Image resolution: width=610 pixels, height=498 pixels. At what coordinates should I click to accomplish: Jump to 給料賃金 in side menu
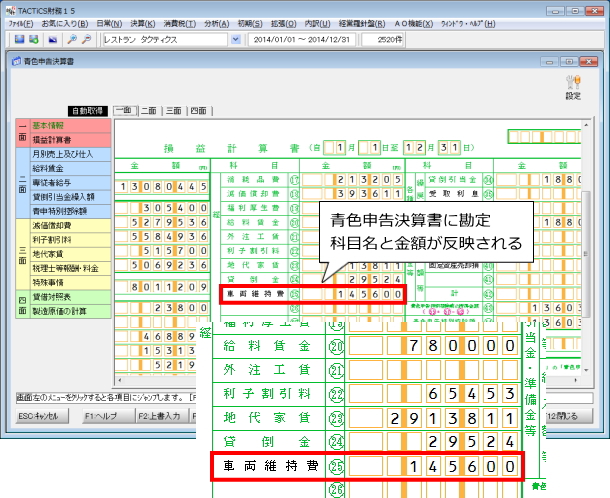[70, 168]
